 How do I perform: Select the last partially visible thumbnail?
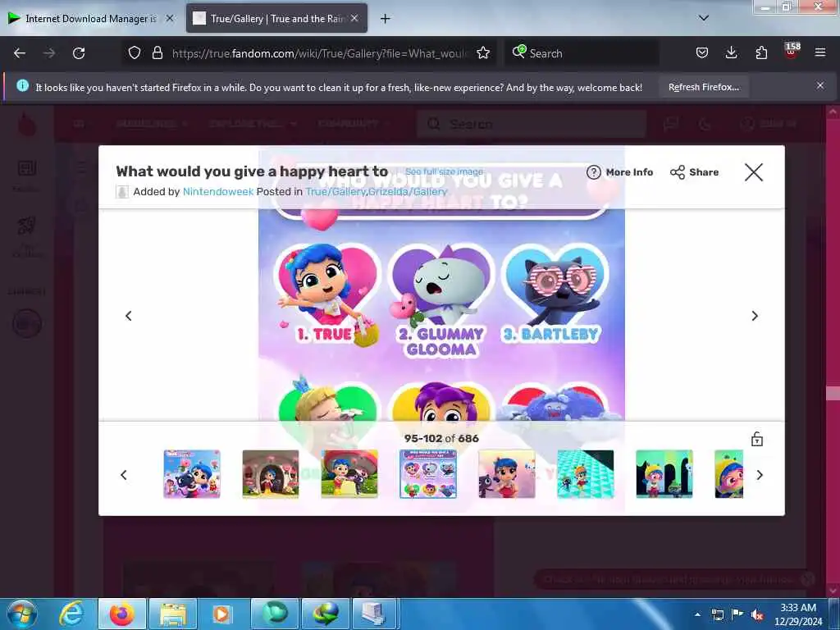coord(729,474)
